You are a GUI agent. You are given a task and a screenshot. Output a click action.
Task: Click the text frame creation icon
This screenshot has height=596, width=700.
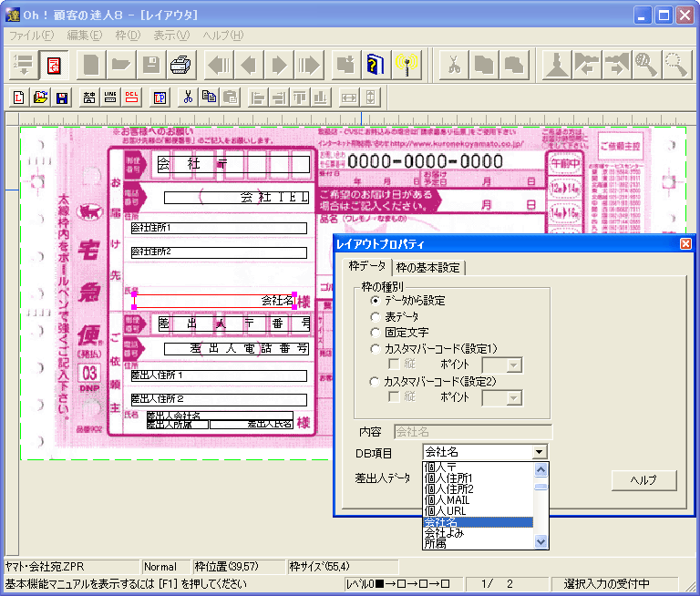(89, 97)
